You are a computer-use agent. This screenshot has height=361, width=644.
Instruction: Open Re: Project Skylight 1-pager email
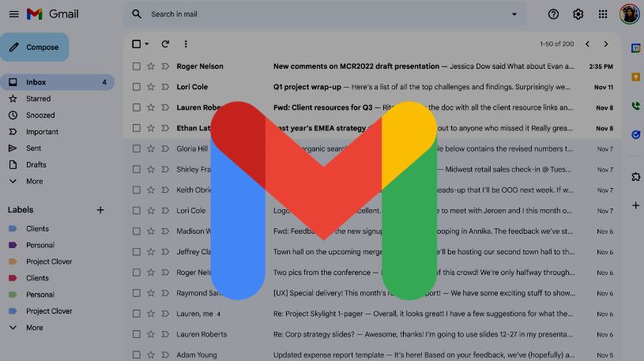372,314
